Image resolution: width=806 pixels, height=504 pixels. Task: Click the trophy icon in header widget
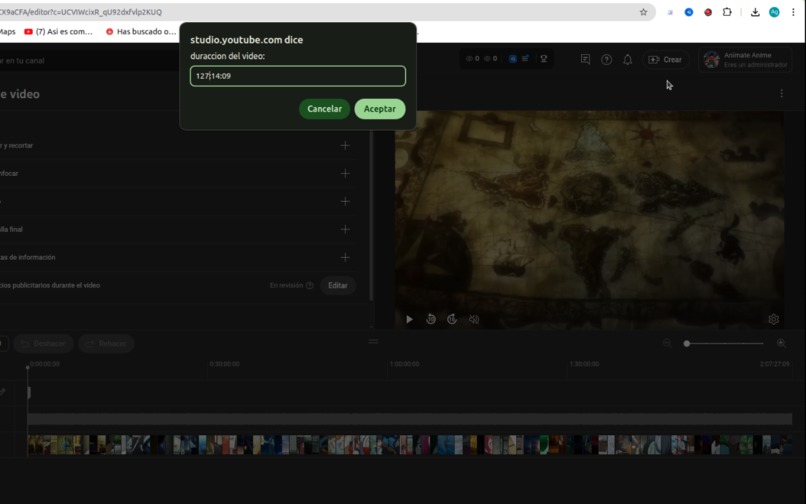543,59
